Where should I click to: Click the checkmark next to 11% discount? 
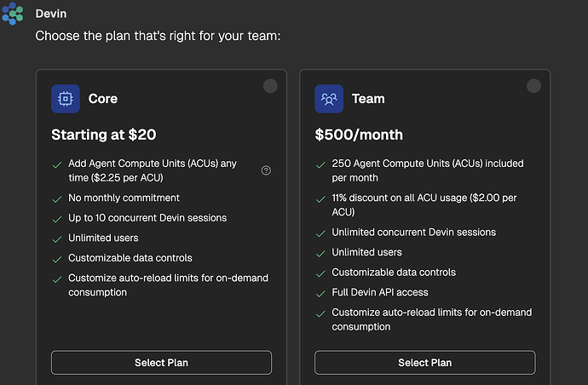click(320, 199)
